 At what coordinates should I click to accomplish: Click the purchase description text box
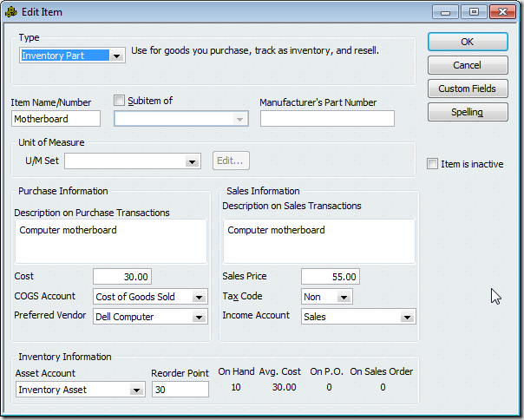pyautogui.click(x=111, y=241)
